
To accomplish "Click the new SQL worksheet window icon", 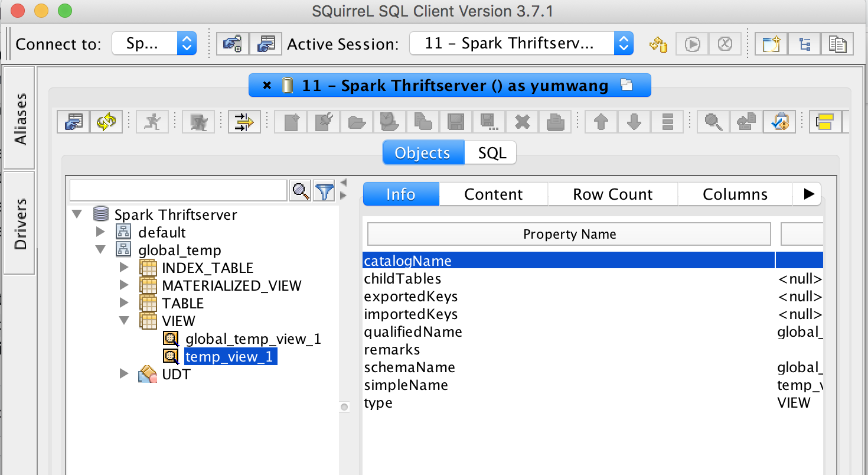I will click(771, 44).
